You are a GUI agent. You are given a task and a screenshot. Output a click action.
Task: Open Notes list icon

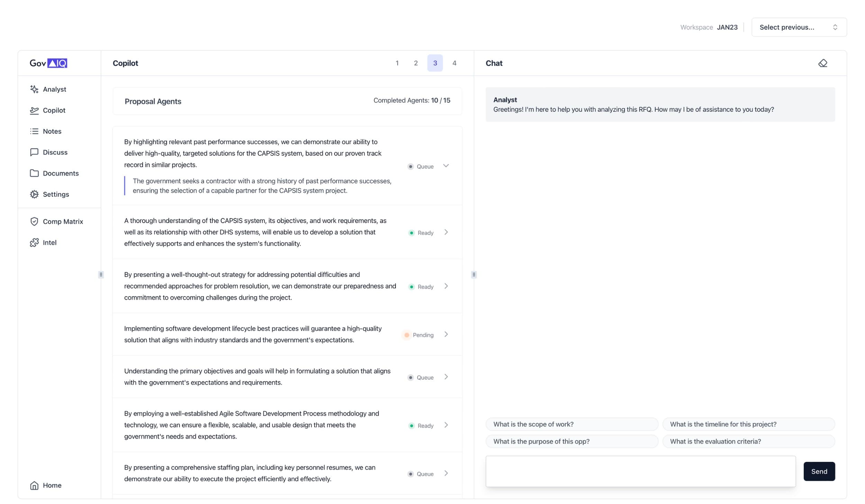pyautogui.click(x=34, y=131)
